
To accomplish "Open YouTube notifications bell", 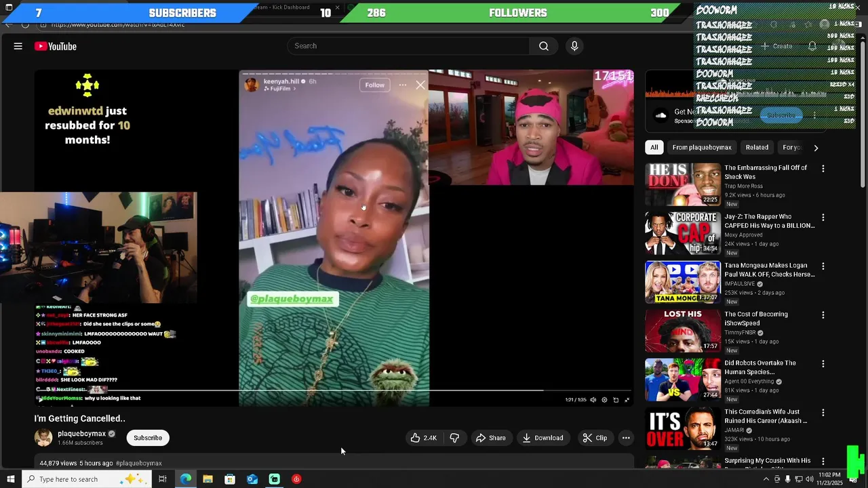I will click(812, 46).
